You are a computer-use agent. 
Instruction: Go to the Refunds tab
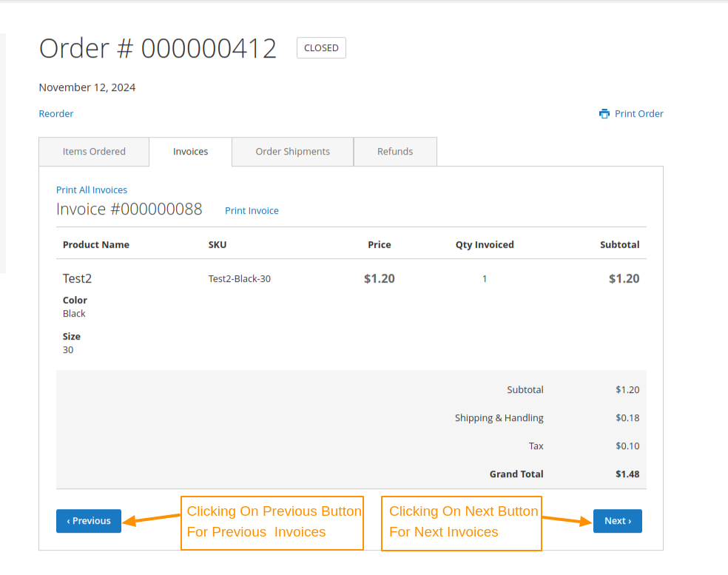click(395, 152)
